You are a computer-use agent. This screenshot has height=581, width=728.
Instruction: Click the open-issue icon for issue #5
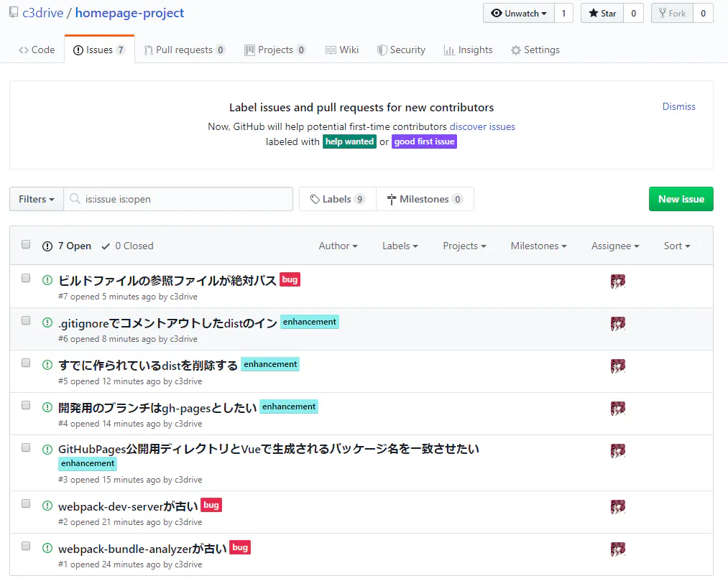point(47,365)
